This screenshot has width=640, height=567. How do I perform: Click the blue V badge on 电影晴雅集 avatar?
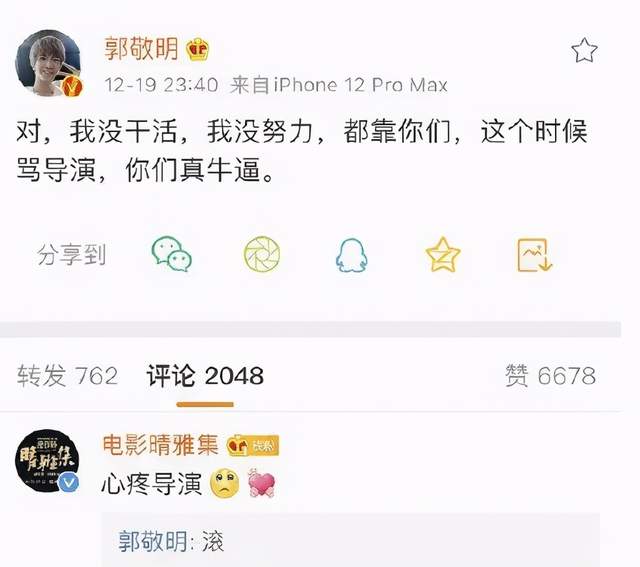(x=69, y=483)
